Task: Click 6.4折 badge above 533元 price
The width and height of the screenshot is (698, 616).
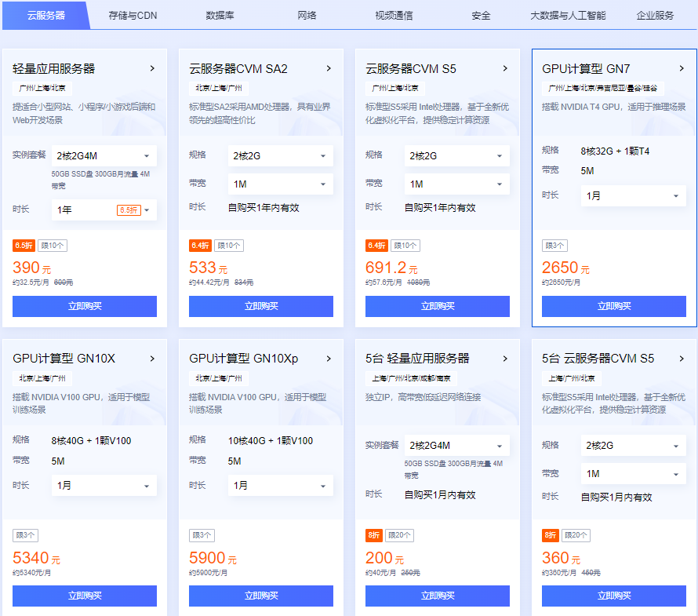Action: [x=200, y=246]
